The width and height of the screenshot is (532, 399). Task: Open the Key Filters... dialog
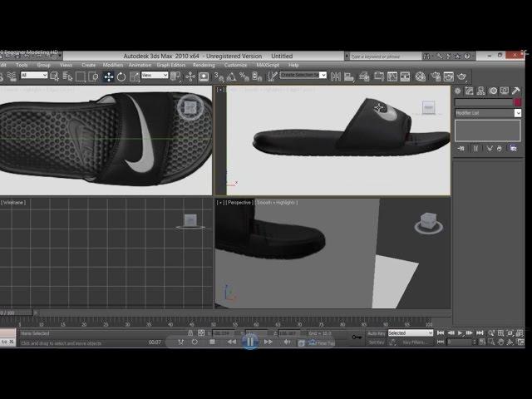click(414, 342)
